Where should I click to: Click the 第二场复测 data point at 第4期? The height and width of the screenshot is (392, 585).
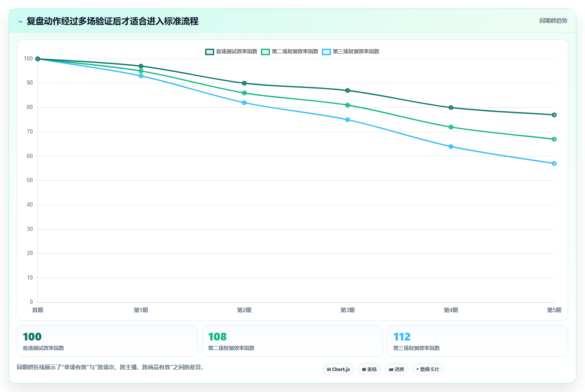pyautogui.click(x=451, y=127)
